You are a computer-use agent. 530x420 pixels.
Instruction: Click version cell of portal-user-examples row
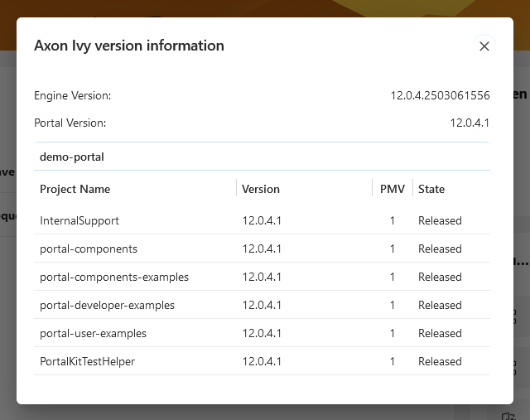pyautogui.click(x=262, y=333)
